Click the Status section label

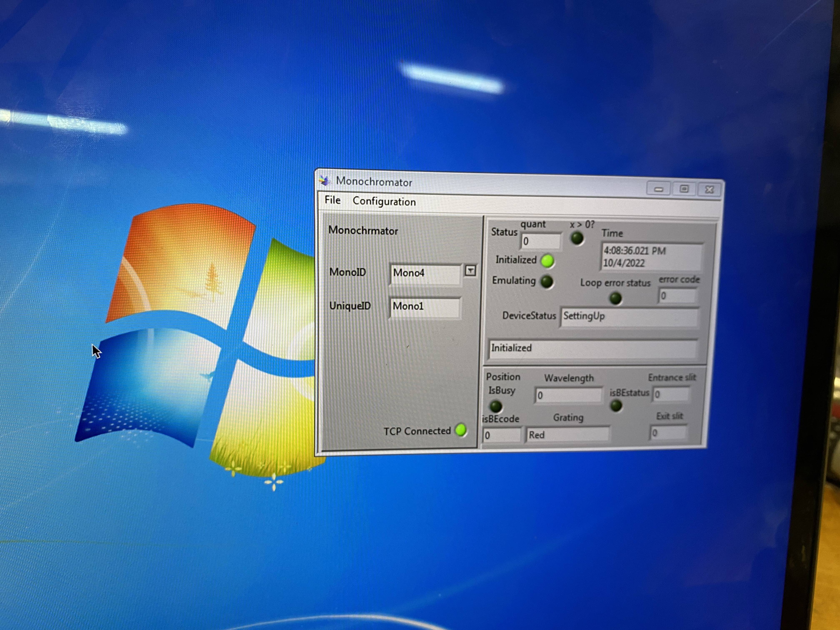504,232
